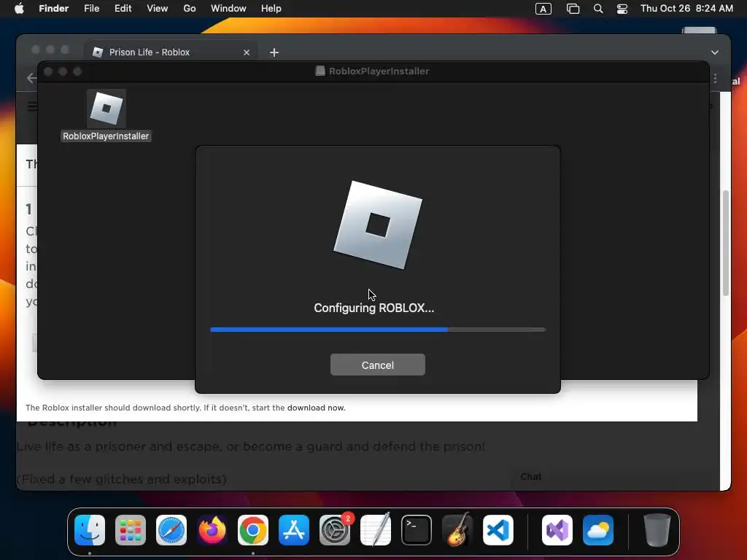Click the 'Fixed a few glitches and exploits' text
This screenshot has width=747, height=560.
pyautogui.click(x=122, y=479)
